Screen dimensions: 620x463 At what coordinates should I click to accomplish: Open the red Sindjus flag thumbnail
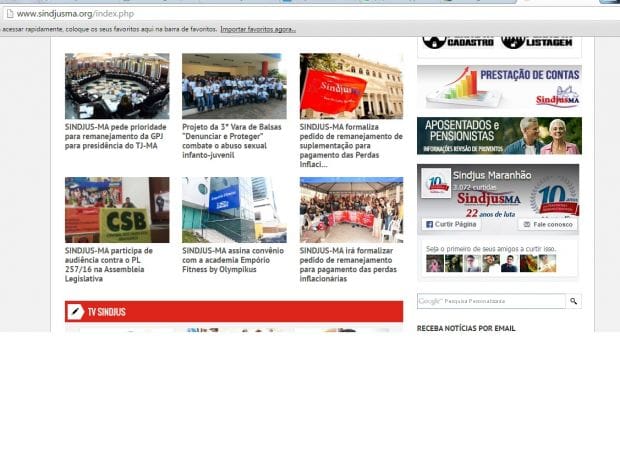point(351,86)
